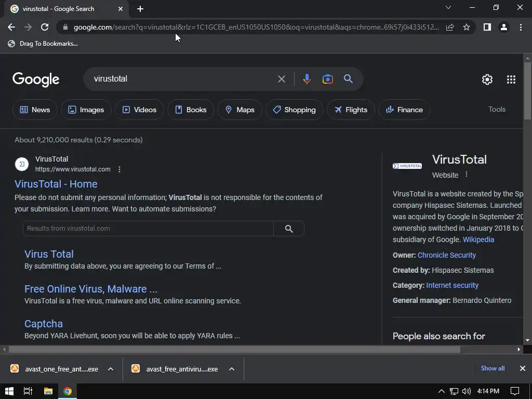Click the site lock icon in address bar

[x=65, y=27]
